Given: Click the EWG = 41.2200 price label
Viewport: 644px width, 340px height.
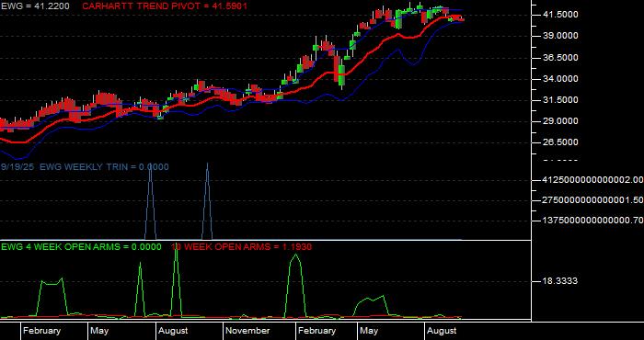Looking at the screenshot, I should click(35, 6).
